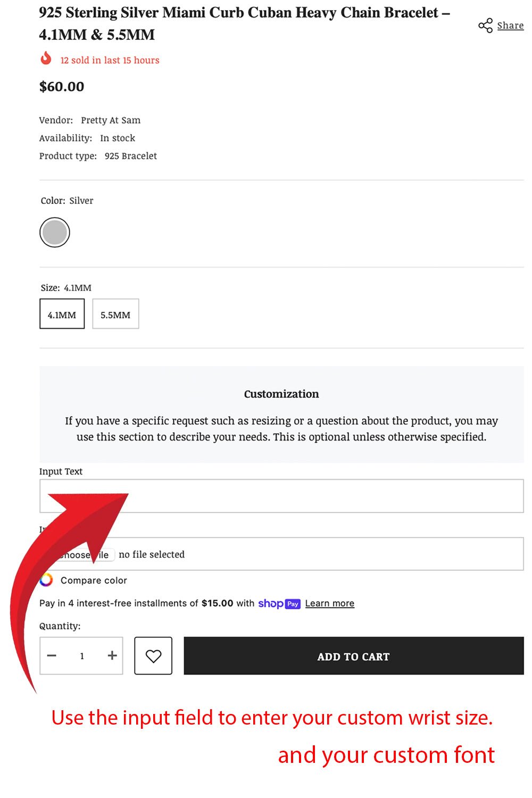Choose the 4.1MM size option
Image resolution: width=532 pixels, height=798 pixels.
tap(62, 314)
